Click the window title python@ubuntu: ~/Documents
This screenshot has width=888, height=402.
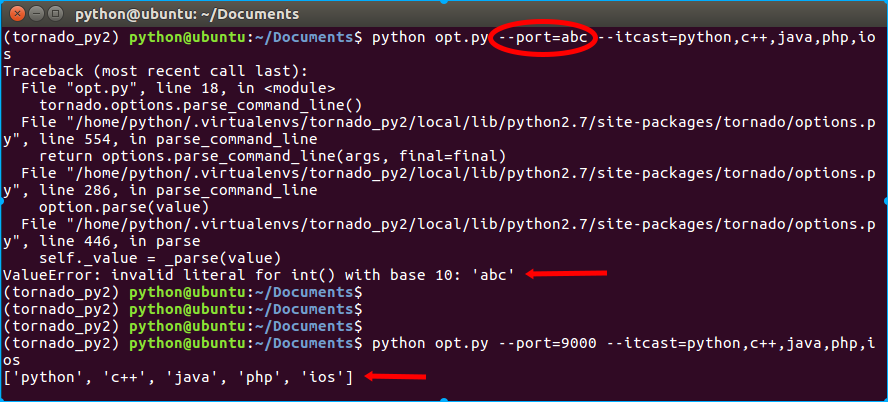pyautogui.click(x=186, y=14)
